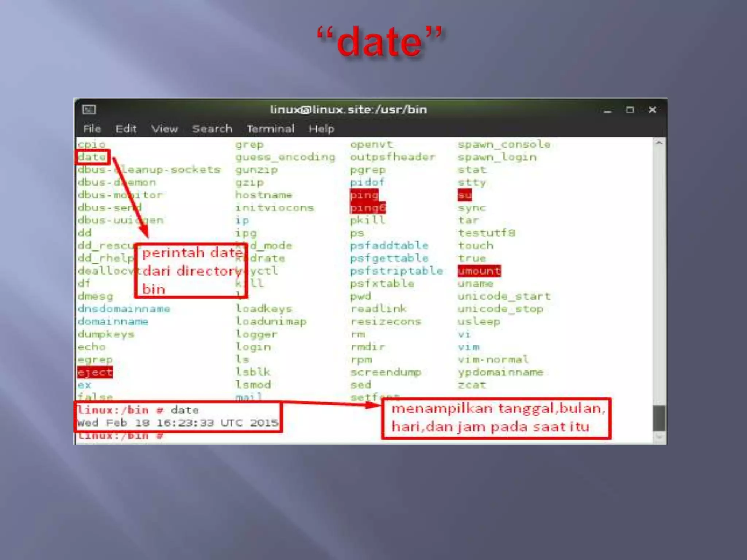Open the Help menu
The height and width of the screenshot is (560, 747).
321,129
